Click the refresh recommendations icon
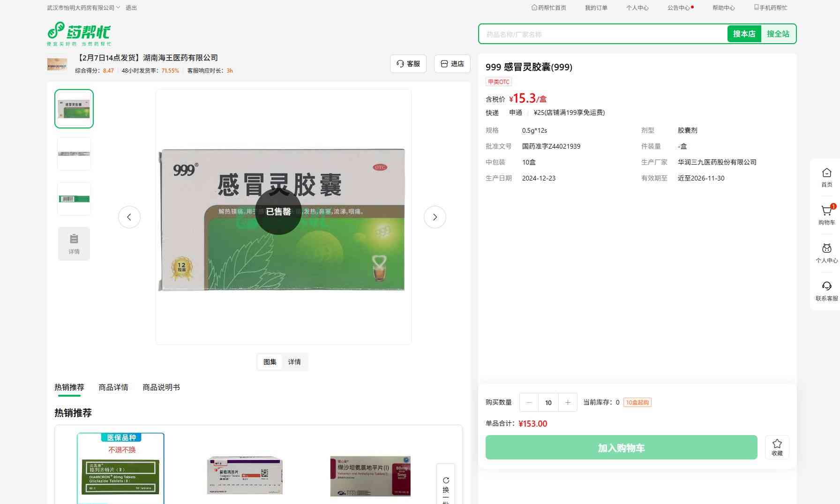Viewport: 840px width, 504px height. point(446,480)
